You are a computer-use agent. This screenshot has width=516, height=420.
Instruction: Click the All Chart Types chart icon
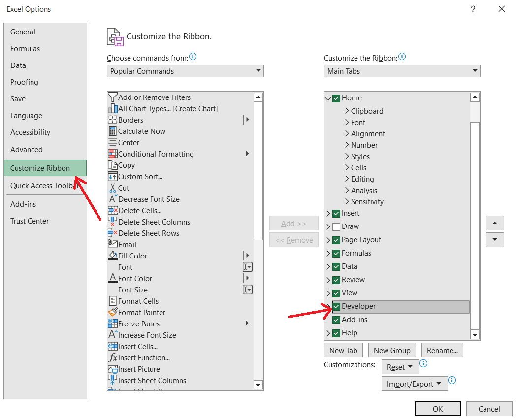113,108
